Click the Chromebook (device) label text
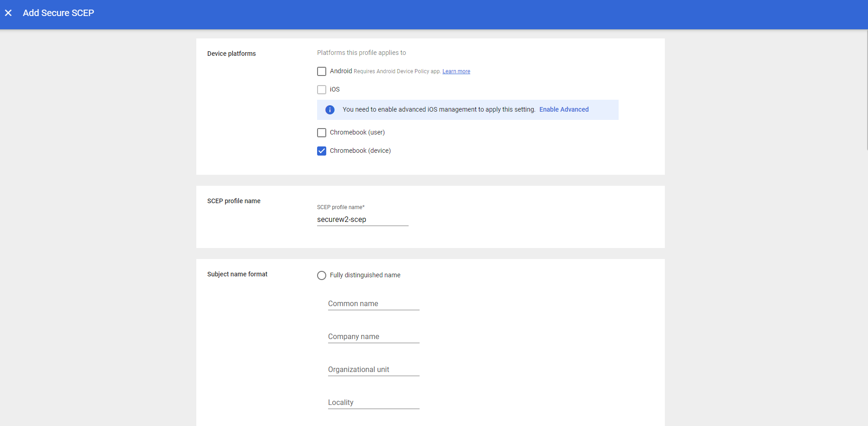 coord(360,151)
